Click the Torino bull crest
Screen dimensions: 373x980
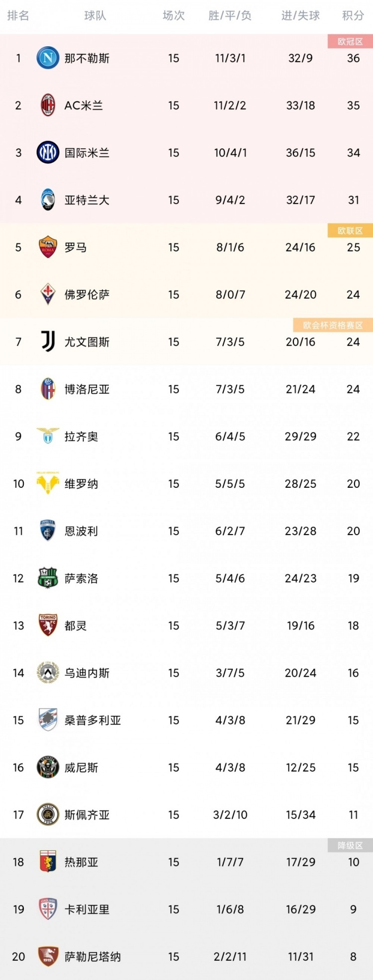(48, 625)
